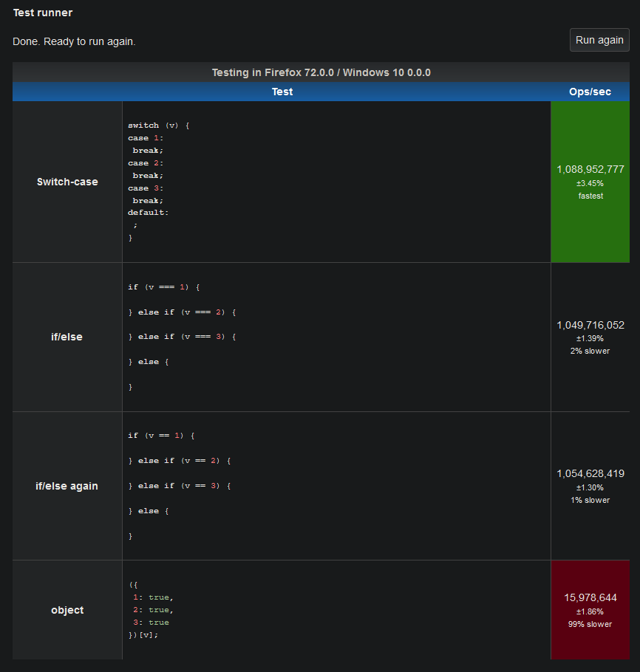Click the 'Done. Ready to run again.' status
Screen dimensions: 640x672
point(74,41)
